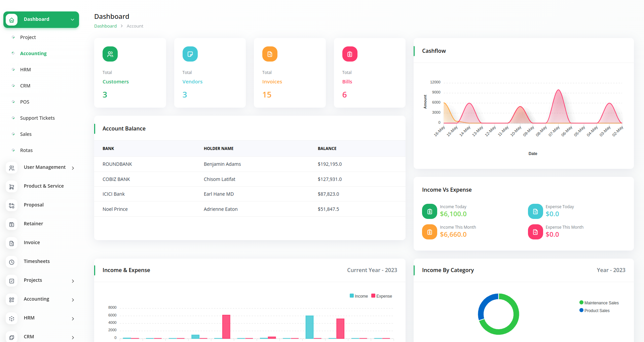Toggle Maintenance Sales legend item
The width and height of the screenshot is (644, 342).
[x=599, y=303]
